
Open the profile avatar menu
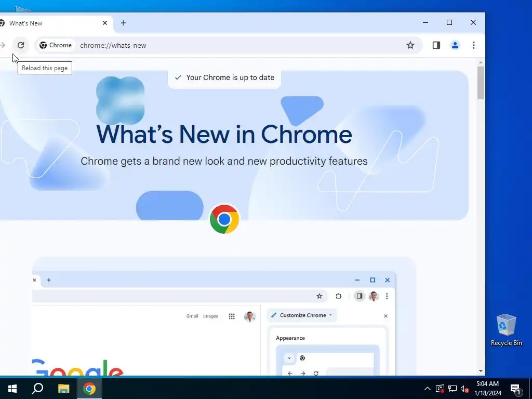(x=455, y=45)
